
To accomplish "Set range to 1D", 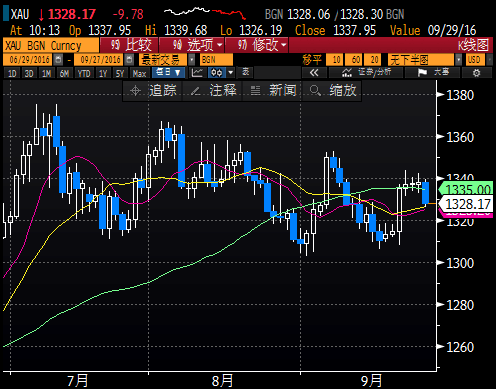I will 12,73.
